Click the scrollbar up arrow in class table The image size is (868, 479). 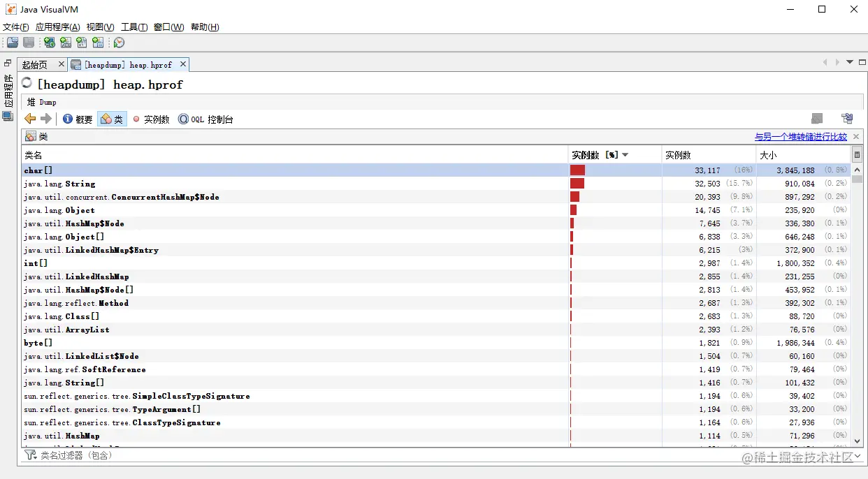coord(858,169)
